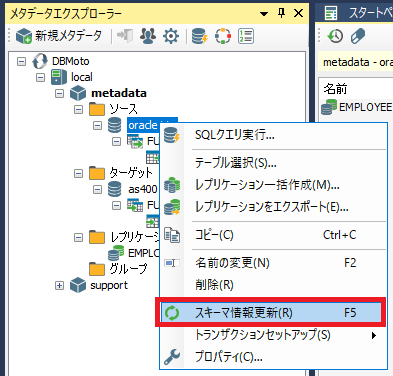
Task: Click the support cube icon in tree
Action: (78, 285)
